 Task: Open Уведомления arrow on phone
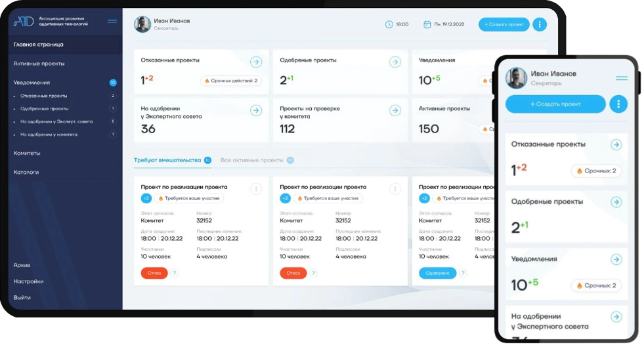click(x=616, y=260)
